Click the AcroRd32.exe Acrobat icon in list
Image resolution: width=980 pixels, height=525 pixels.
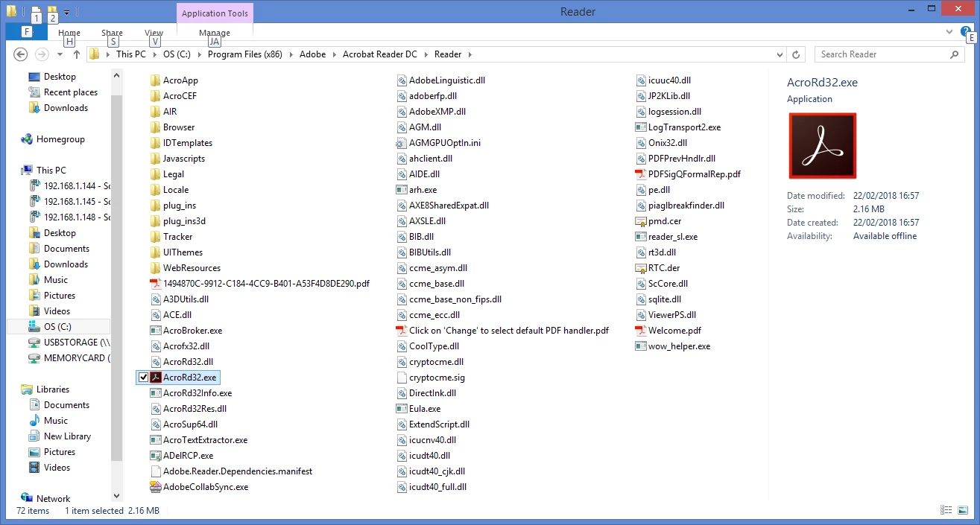click(156, 378)
